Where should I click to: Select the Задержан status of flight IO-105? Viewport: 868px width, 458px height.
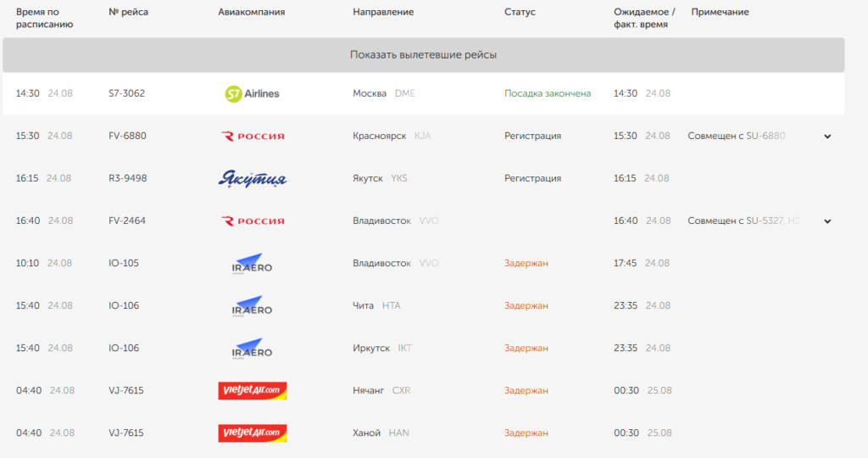526,263
